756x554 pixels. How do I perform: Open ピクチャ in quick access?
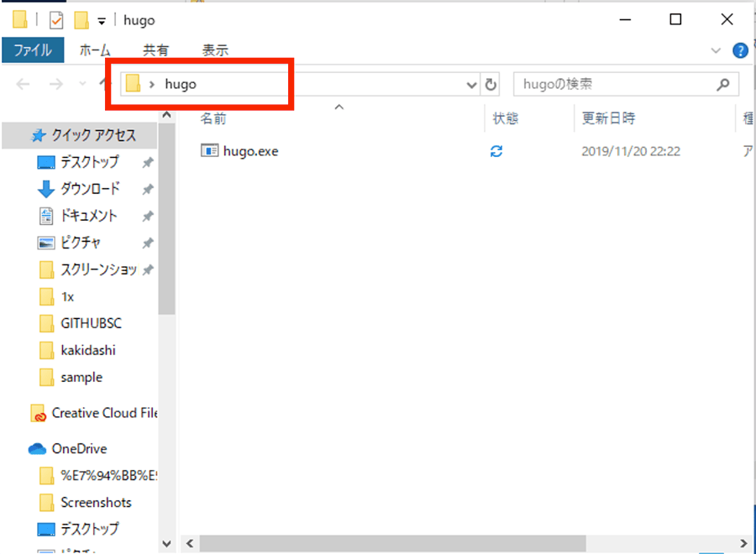point(81,243)
